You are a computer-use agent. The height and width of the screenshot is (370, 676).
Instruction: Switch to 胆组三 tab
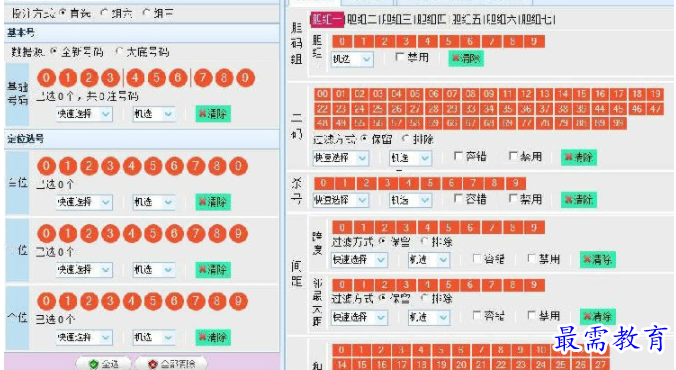397,19
